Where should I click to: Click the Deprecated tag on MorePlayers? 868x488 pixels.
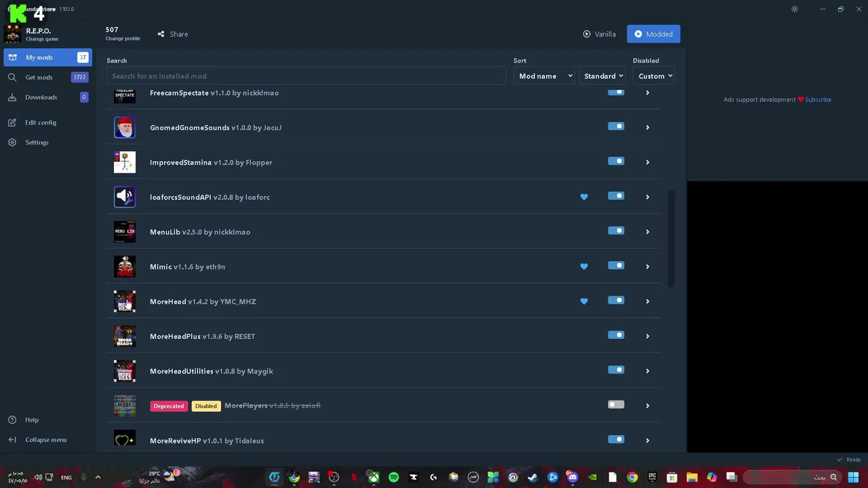169,406
